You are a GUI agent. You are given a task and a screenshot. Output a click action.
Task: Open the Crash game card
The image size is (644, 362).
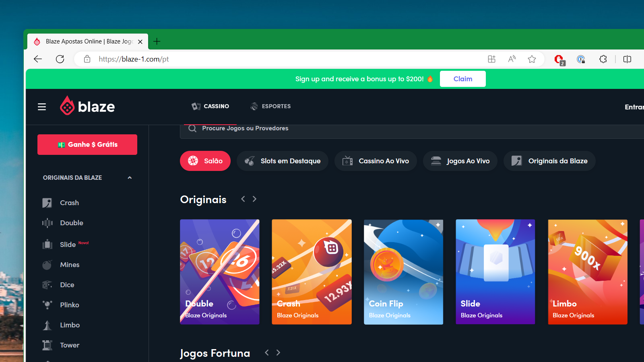(x=312, y=272)
